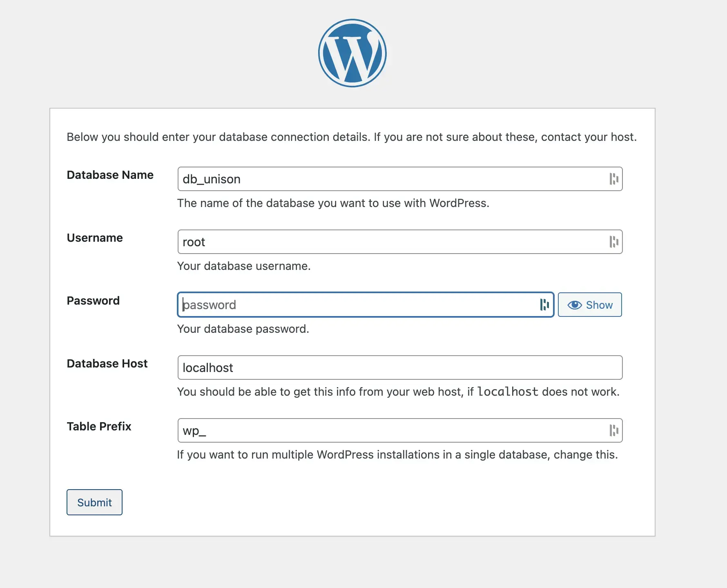
Task: Open Dashlane autofill in the Password field
Action: (x=544, y=305)
